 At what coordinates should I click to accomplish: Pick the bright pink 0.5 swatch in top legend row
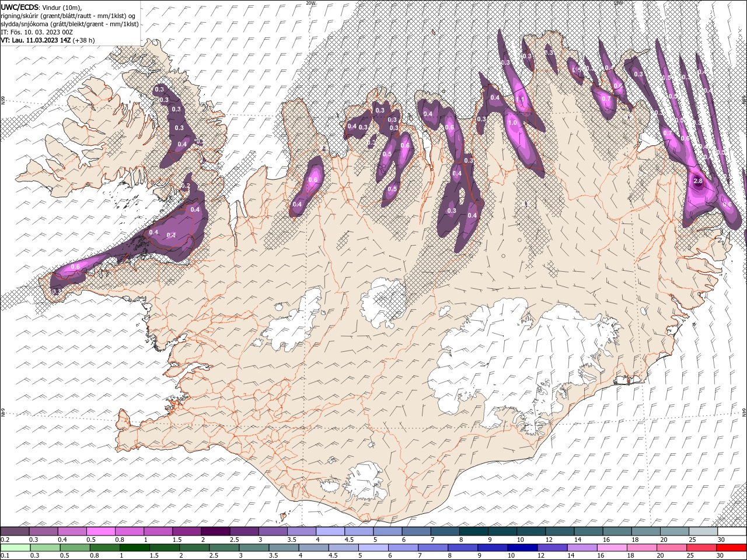(100, 531)
